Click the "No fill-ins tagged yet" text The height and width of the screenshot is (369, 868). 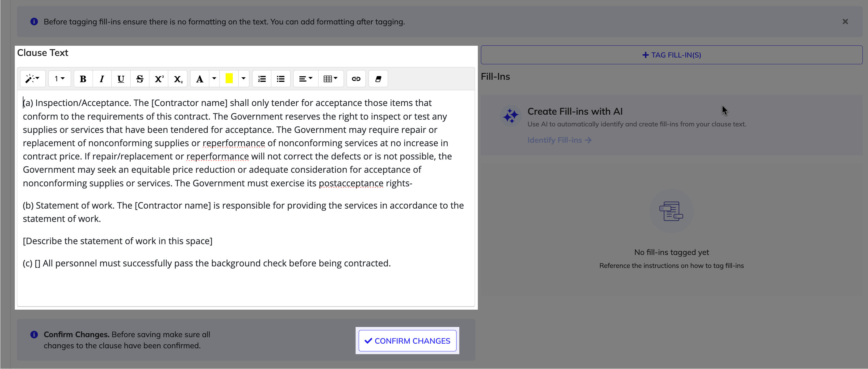pos(671,252)
